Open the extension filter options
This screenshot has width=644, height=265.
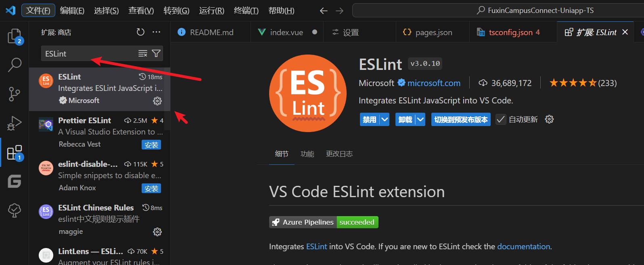point(156,53)
